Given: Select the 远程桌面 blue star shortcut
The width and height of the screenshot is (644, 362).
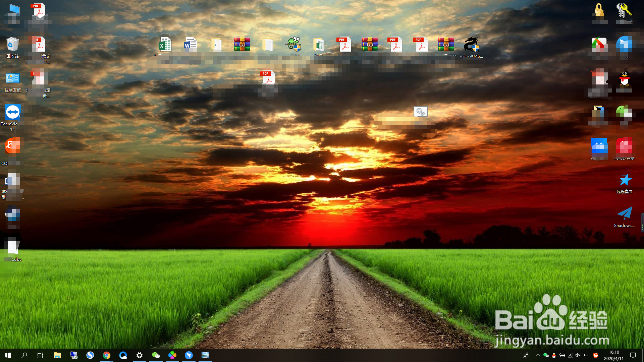Looking at the screenshot, I should (x=624, y=180).
